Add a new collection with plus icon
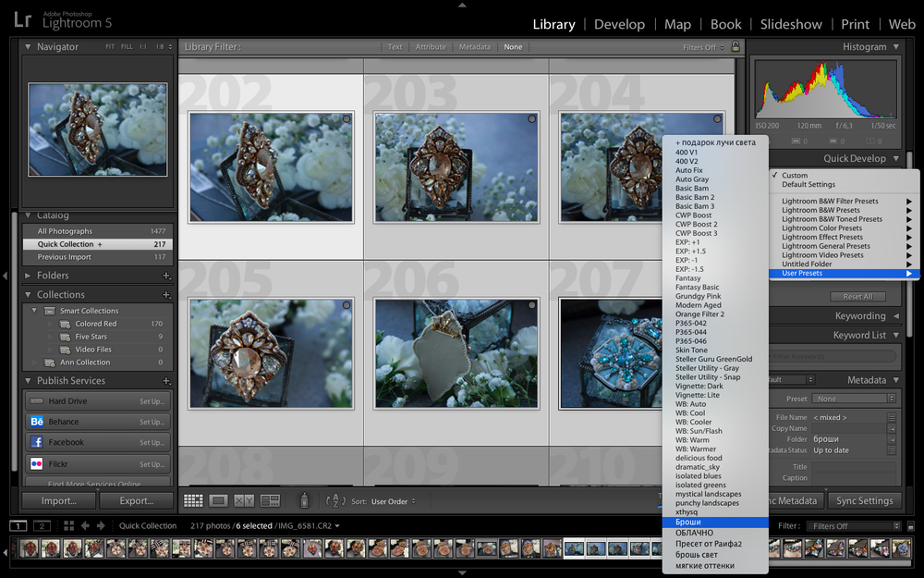The height and width of the screenshot is (578, 924). (166, 294)
